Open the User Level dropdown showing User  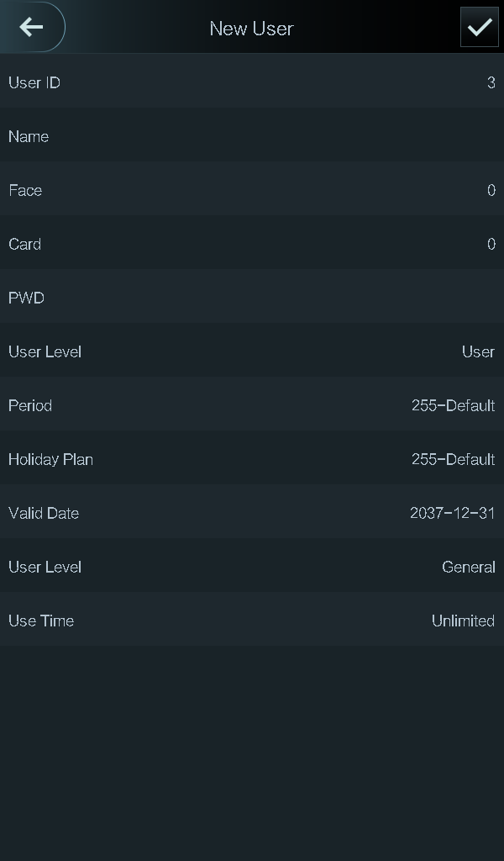pos(477,351)
